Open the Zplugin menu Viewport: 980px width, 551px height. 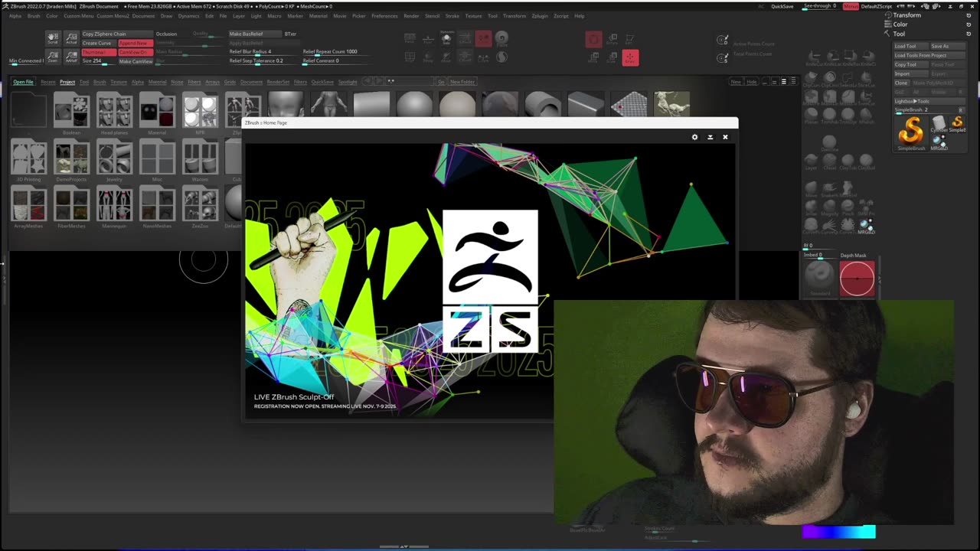click(539, 16)
